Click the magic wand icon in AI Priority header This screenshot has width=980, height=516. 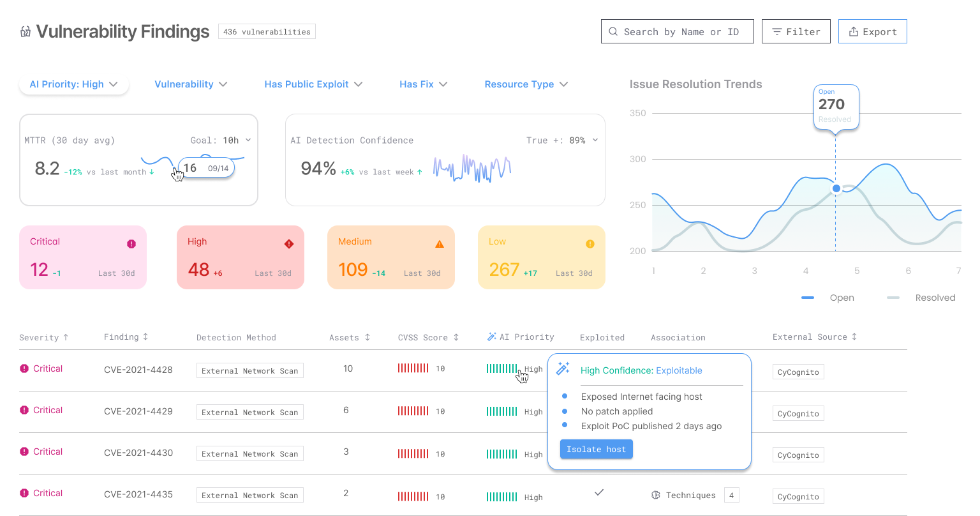pyautogui.click(x=492, y=337)
